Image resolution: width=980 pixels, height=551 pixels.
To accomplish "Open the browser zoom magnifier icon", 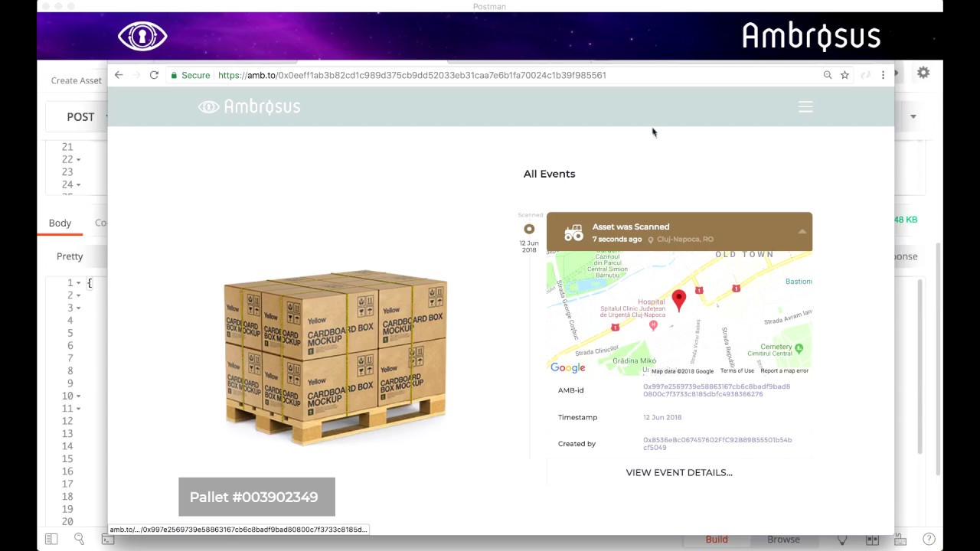I will tap(828, 75).
